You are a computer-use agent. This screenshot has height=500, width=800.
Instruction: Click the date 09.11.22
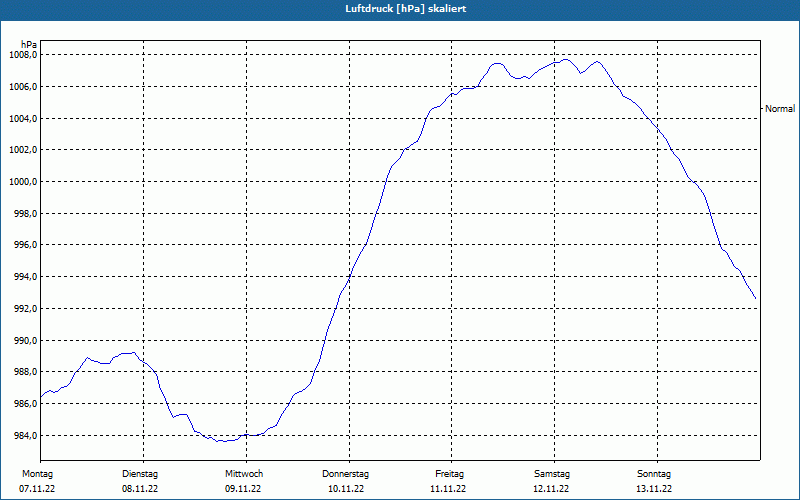point(243,489)
